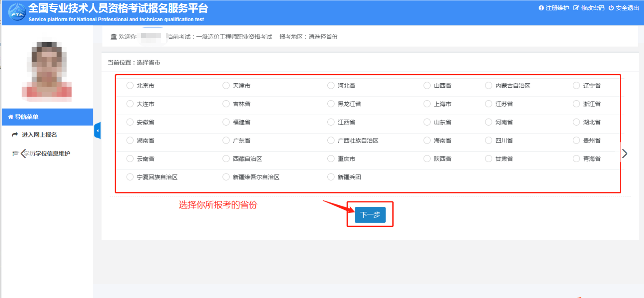Viewport: 644px width, 298px height.
Task: Click left chevron carousel arrow
Action: (23, 153)
